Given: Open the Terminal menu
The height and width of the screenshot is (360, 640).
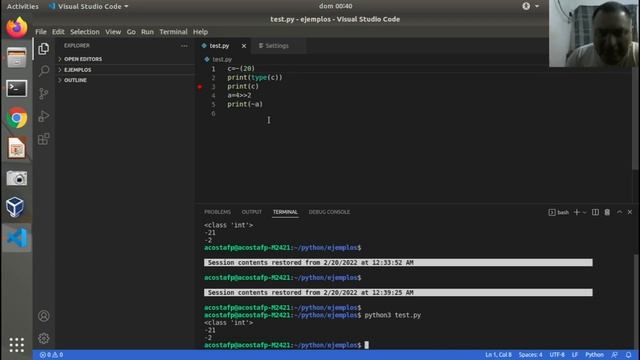Looking at the screenshot, I should pyautogui.click(x=173, y=32).
